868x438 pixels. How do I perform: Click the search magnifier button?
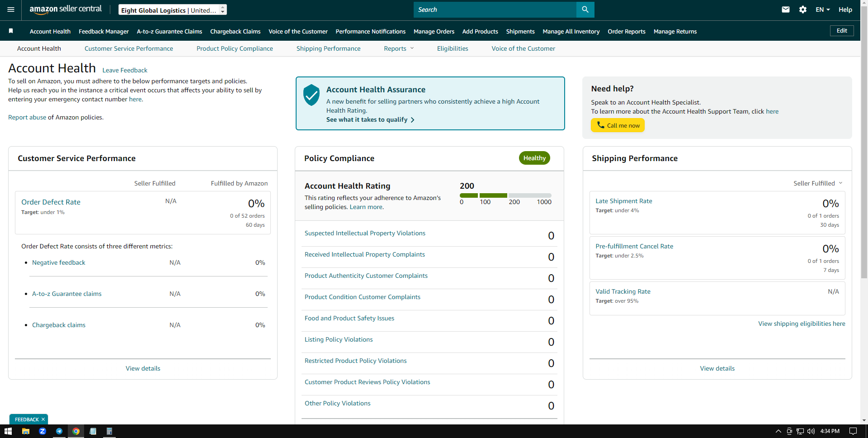coord(585,10)
